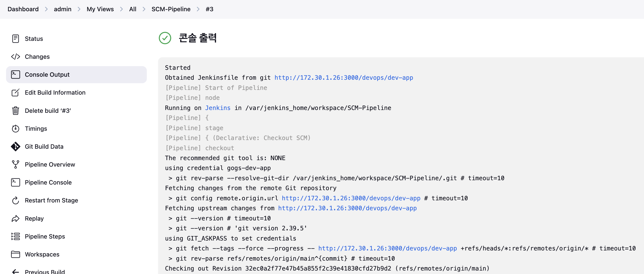
Task: Open Edit Build Information menu item
Action: tap(55, 92)
